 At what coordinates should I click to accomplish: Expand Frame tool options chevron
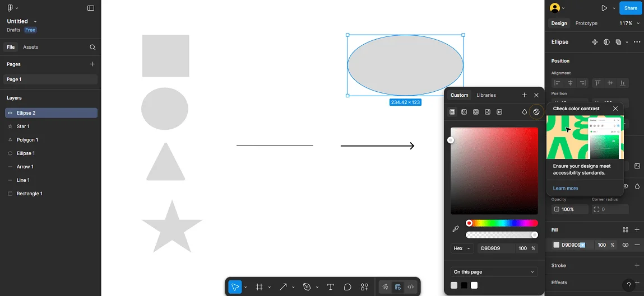pyautogui.click(x=270, y=287)
